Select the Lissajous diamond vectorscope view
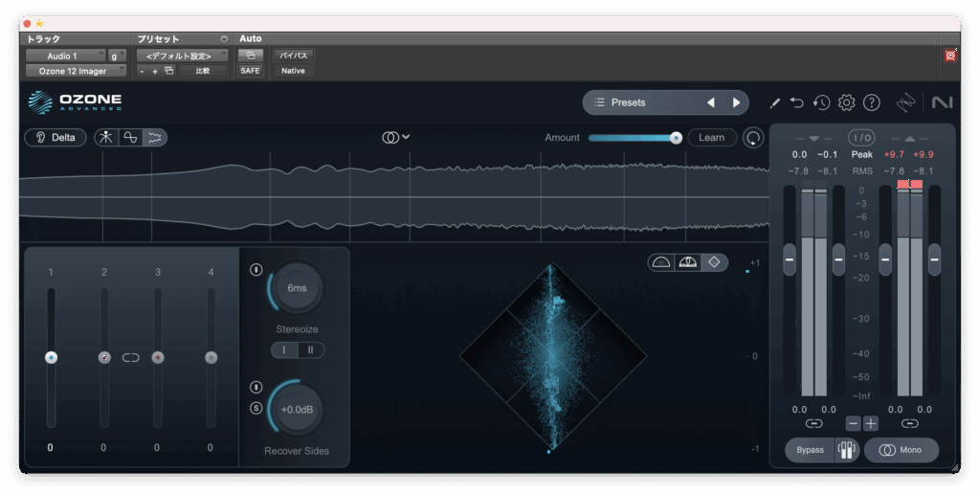980x496 pixels. [x=714, y=262]
